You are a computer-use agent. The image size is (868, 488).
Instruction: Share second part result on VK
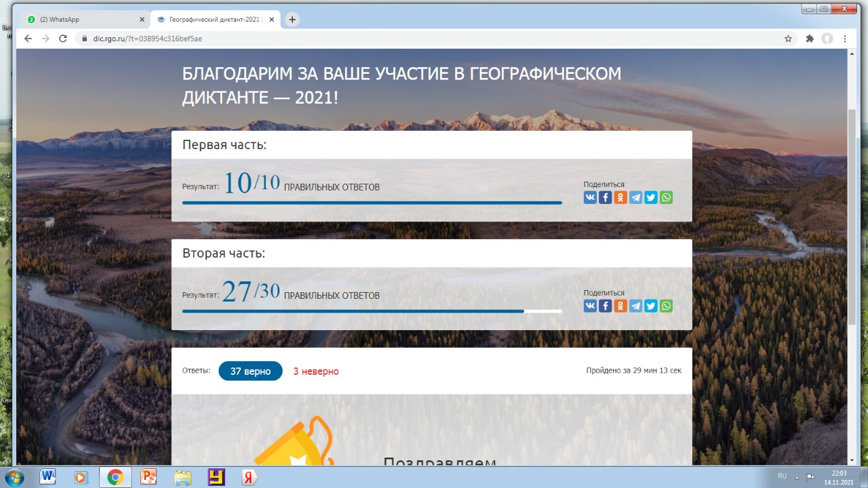point(590,306)
